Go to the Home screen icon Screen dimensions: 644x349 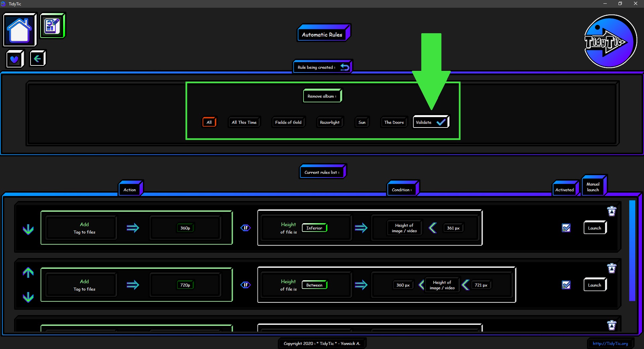pyautogui.click(x=19, y=30)
